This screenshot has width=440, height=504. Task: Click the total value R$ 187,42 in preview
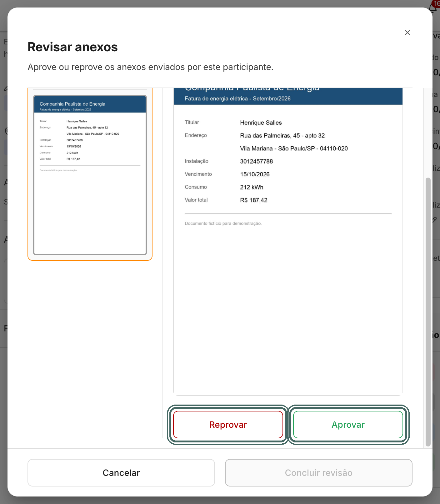pos(254,200)
